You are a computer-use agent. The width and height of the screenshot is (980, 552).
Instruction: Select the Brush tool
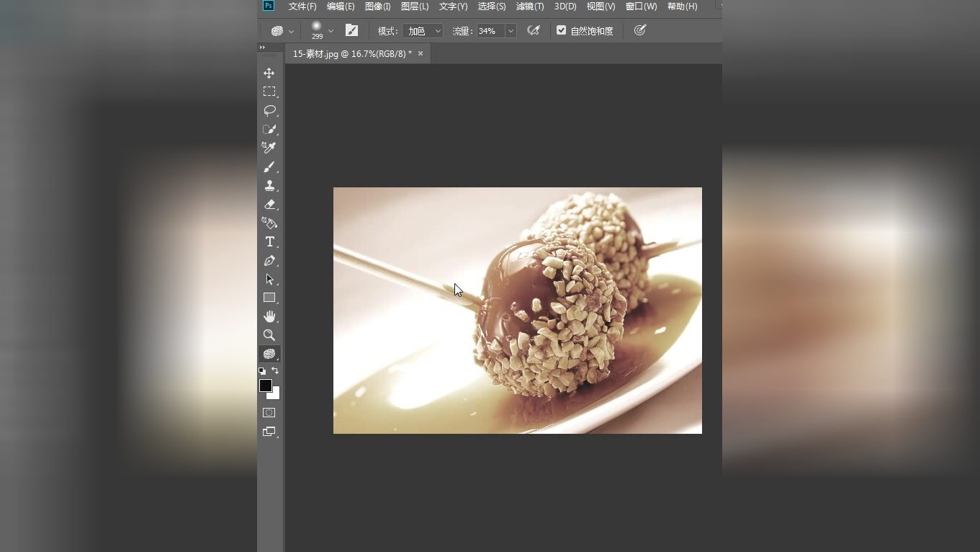click(x=269, y=166)
